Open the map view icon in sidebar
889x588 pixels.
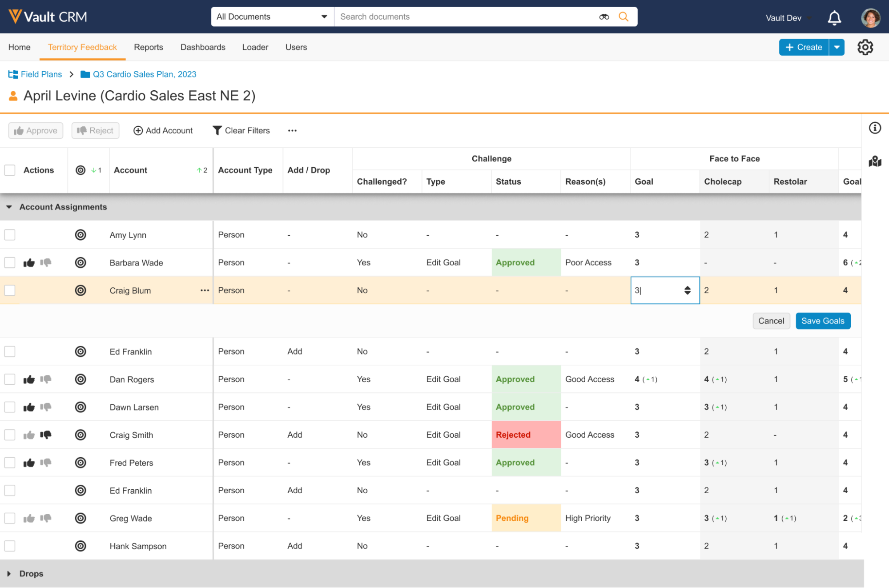click(x=875, y=161)
